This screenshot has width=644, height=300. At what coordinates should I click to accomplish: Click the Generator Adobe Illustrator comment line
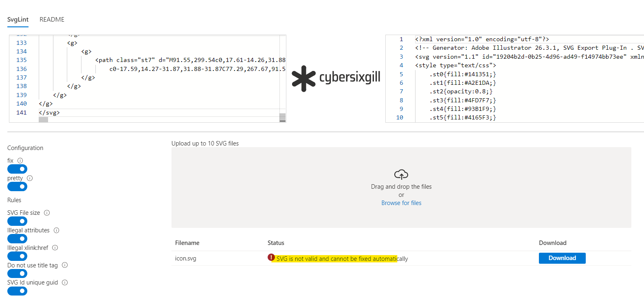[x=530, y=48]
